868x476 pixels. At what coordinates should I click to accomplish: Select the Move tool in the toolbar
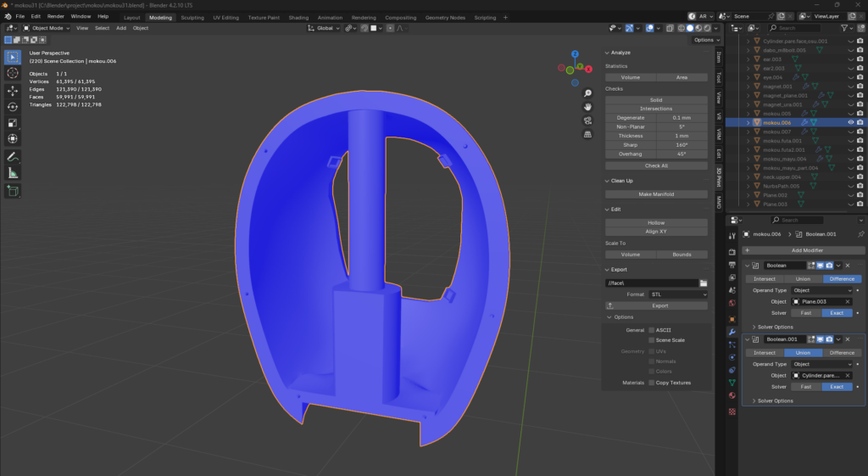13,90
